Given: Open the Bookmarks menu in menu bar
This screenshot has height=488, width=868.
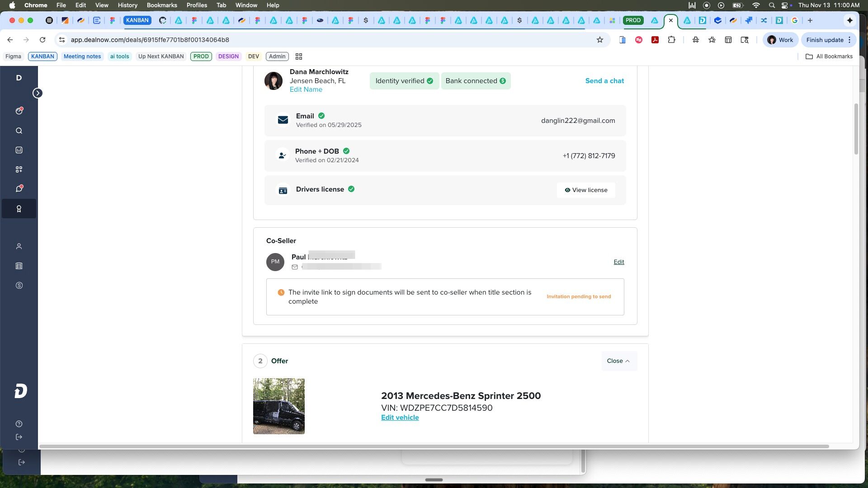Looking at the screenshot, I should pos(161,5).
